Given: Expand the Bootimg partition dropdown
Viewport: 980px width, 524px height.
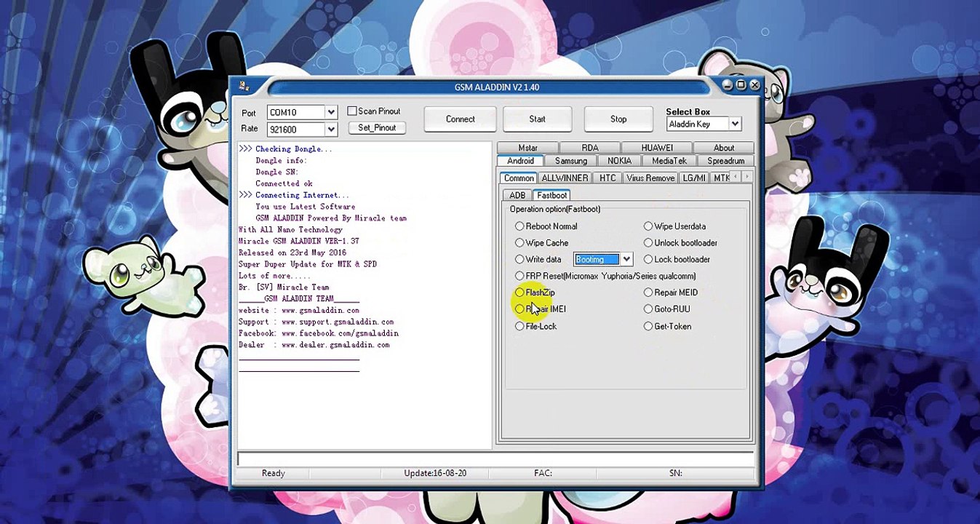Looking at the screenshot, I should pyautogui.click(x=626, y=260).
